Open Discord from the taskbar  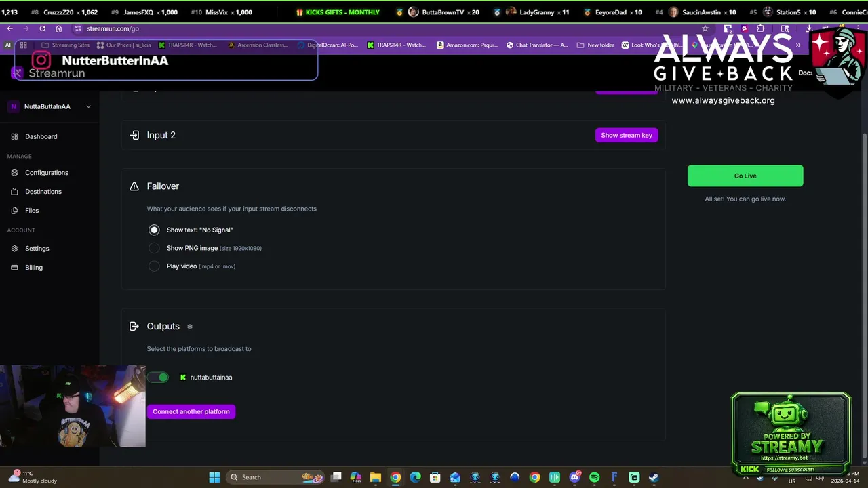574,477
